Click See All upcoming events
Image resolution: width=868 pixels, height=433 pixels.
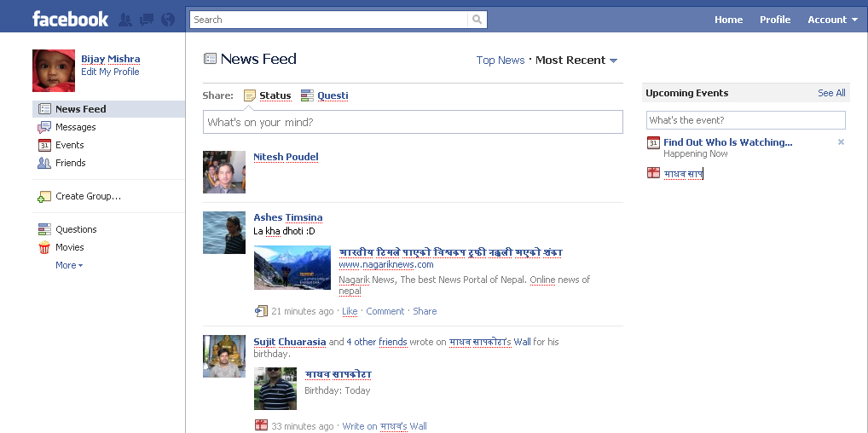pos(831,93)
